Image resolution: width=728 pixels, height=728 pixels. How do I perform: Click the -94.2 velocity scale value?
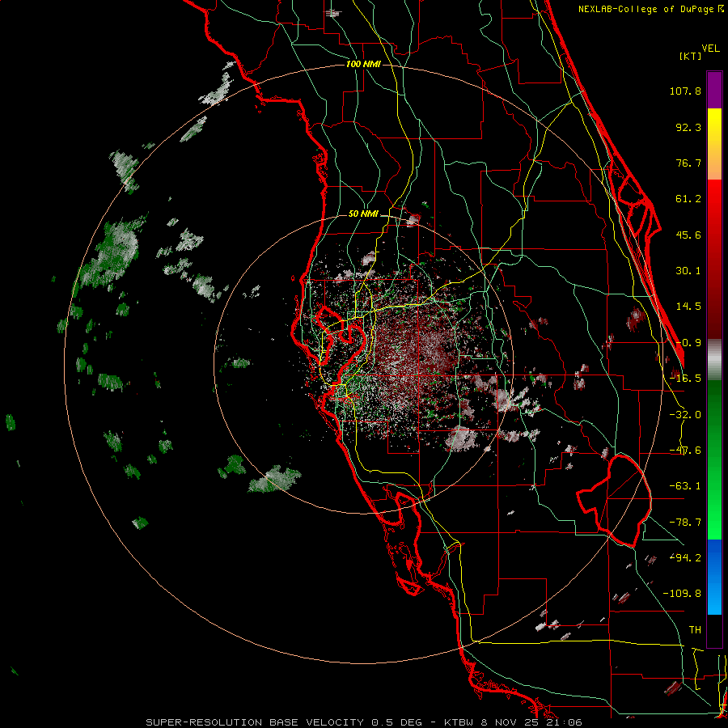point(685,557)
